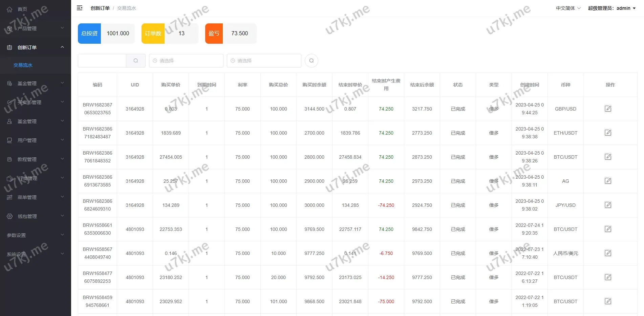This screenshot has width=644, height=316.
Task: Click the first 请选择 date picker field
Action: (186, 61)
